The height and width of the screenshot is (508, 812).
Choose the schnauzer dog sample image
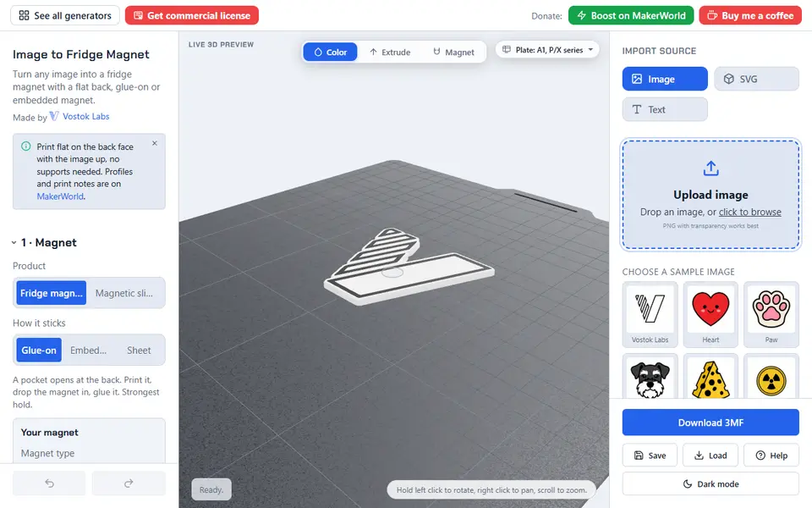pyautogui.click(x=650, y=377)
